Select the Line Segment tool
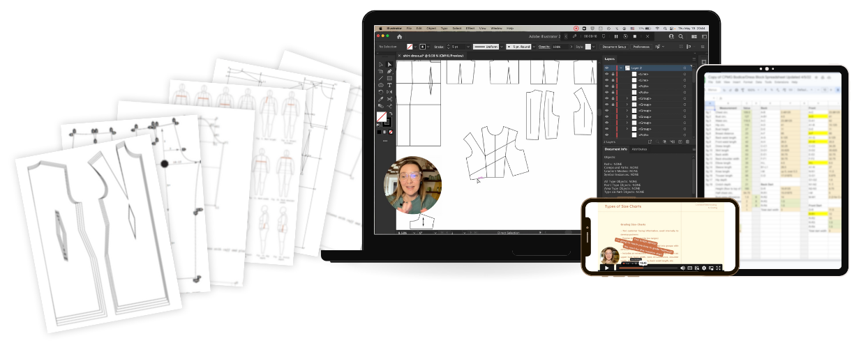This screenshot has width=868, height=345. coord(381,78)
